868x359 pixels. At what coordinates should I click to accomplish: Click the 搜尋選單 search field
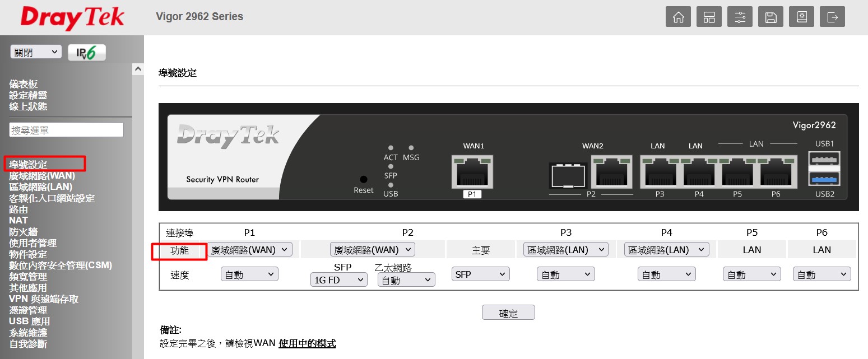[x=66, y=130]
